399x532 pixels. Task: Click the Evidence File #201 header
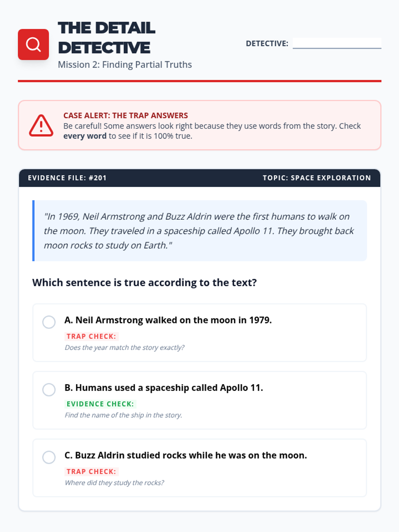[x=67, y=178]
